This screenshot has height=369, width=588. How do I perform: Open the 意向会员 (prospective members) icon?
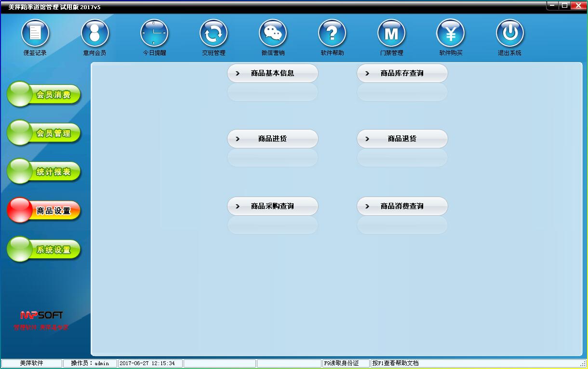94,33
